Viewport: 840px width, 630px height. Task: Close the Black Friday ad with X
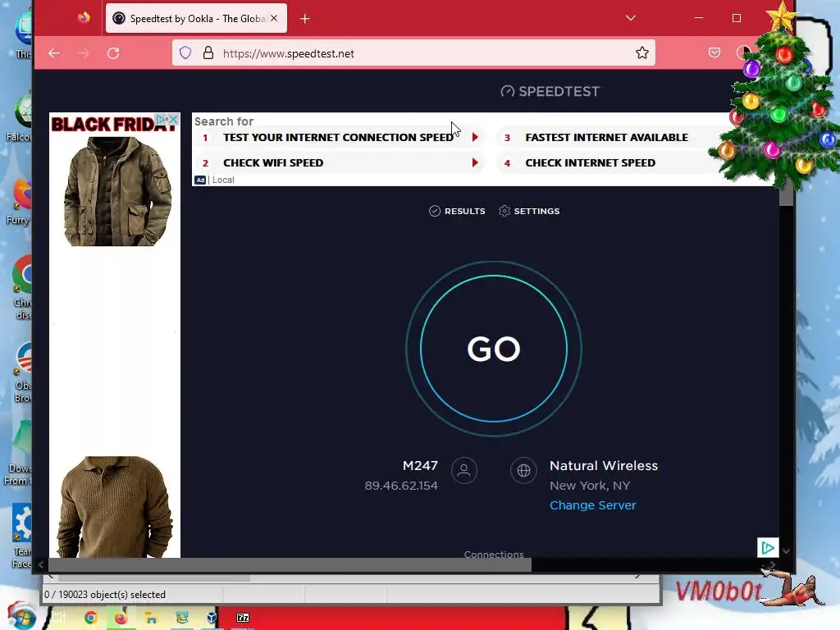click(173, 120)
